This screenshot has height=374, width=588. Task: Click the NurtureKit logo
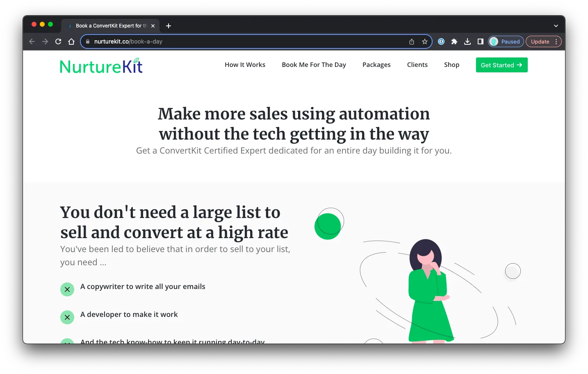pyautogui.click(x=101, y=66)
